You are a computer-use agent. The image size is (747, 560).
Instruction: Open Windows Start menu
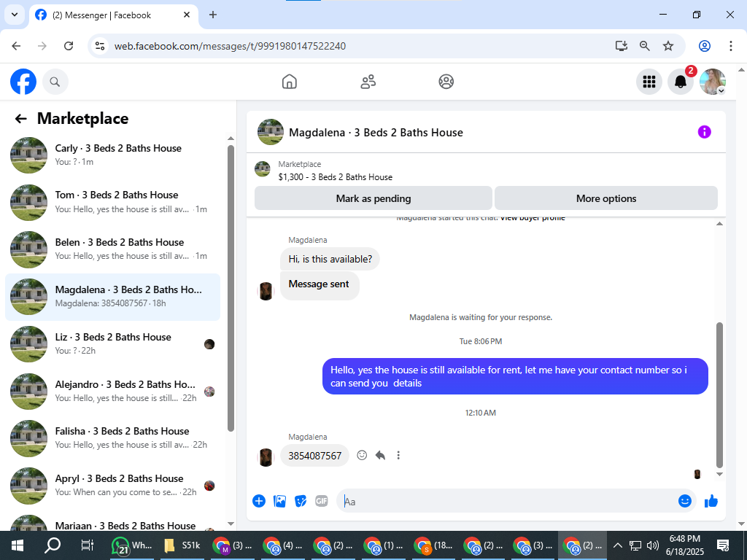click(x=18, y=545)
